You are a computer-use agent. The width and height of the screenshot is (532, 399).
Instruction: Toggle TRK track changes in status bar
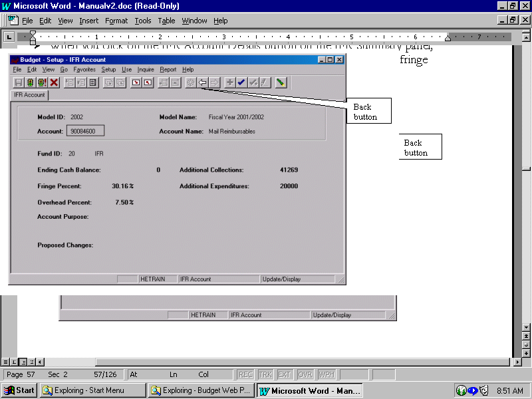[x=265, y=375]
